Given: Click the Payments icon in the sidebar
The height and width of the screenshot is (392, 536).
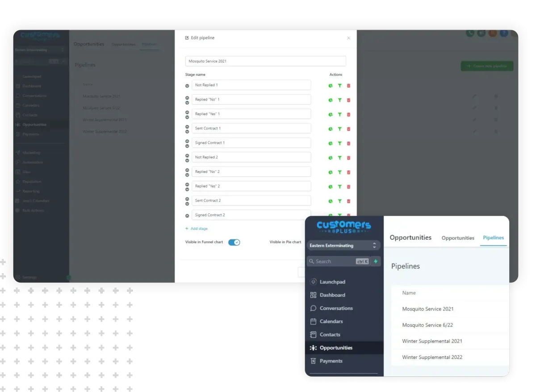Looking at the screenshot, I should [314, 361].
